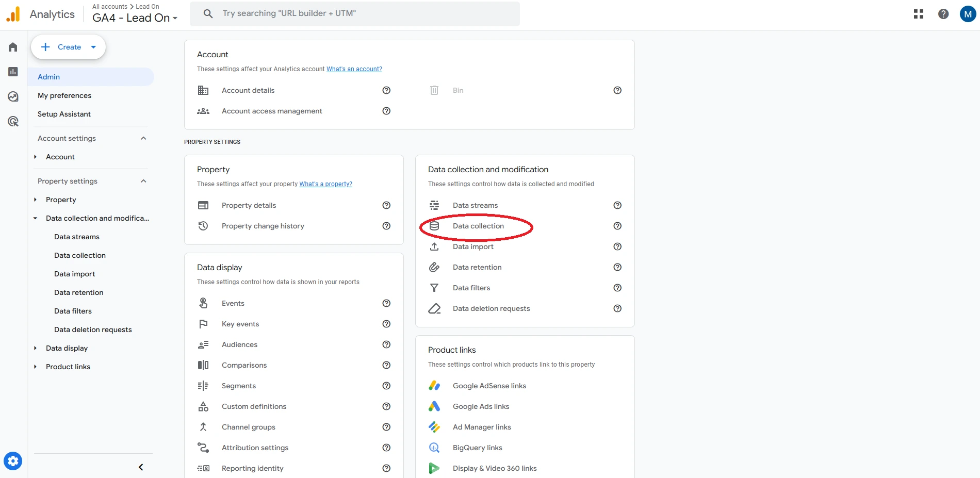Click help icon next to Property details
The width and height of the screenshot is (980, 478).
pyautogui.click(x=386, y=205)
